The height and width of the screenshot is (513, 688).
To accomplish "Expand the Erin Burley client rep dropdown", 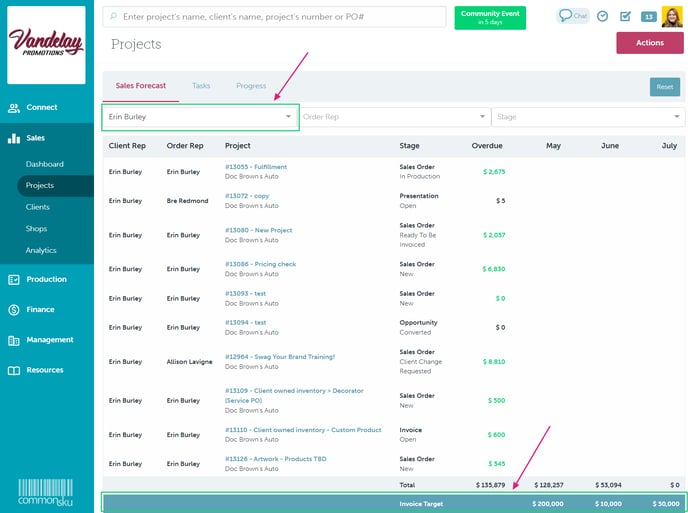I will [200, 117].
